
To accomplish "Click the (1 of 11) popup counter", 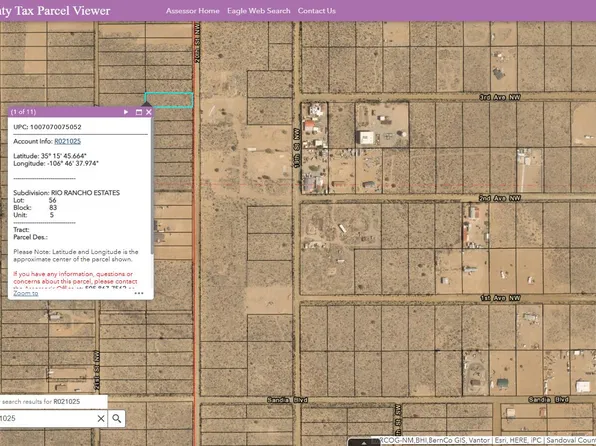I will 23,112.
